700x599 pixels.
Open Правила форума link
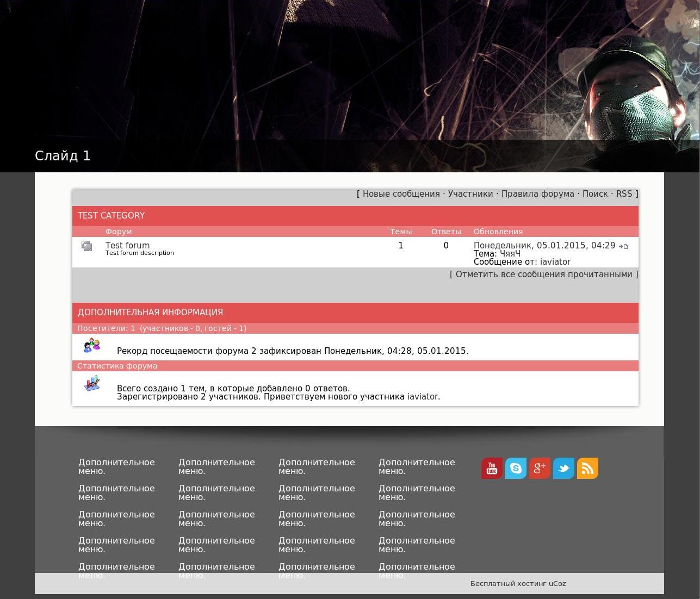(x=537, y=194)
